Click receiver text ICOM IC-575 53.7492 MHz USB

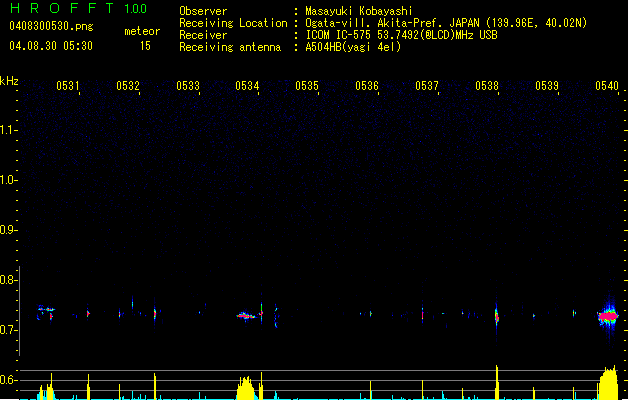[x=402, y=35]
